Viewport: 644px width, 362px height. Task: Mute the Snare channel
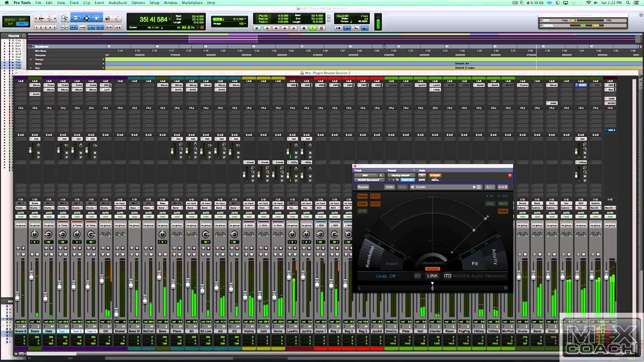pyautogui.click(x=37, y=254)
